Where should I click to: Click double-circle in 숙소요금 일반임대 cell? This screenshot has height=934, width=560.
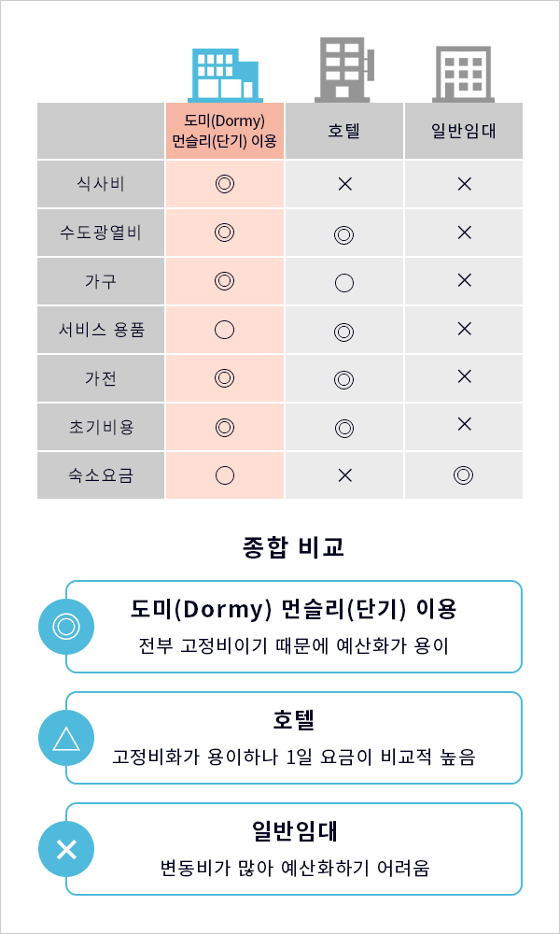click(463, 475)
